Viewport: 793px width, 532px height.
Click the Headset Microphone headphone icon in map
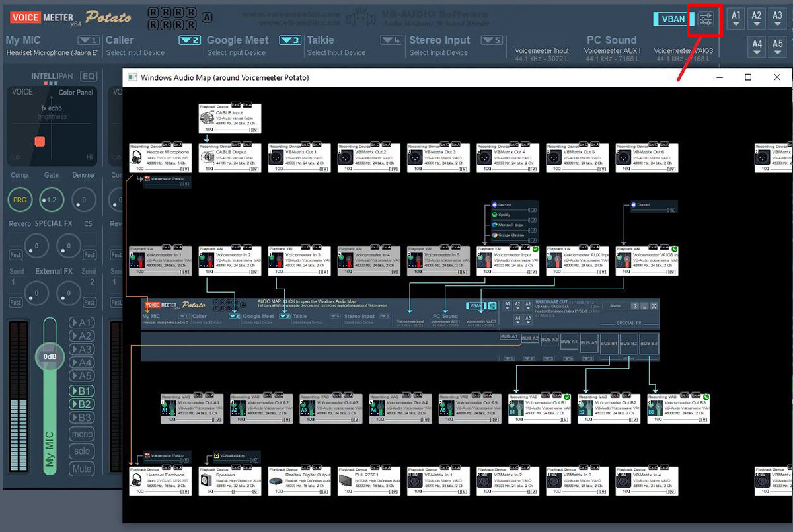click(x=137, y=157)
